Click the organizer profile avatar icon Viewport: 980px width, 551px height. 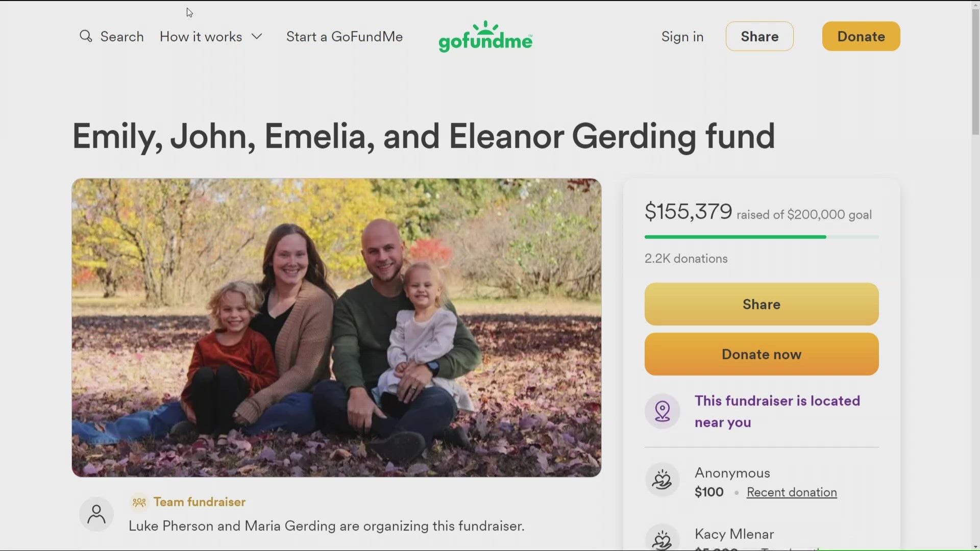pyautogui.click(x=97, y=513)
